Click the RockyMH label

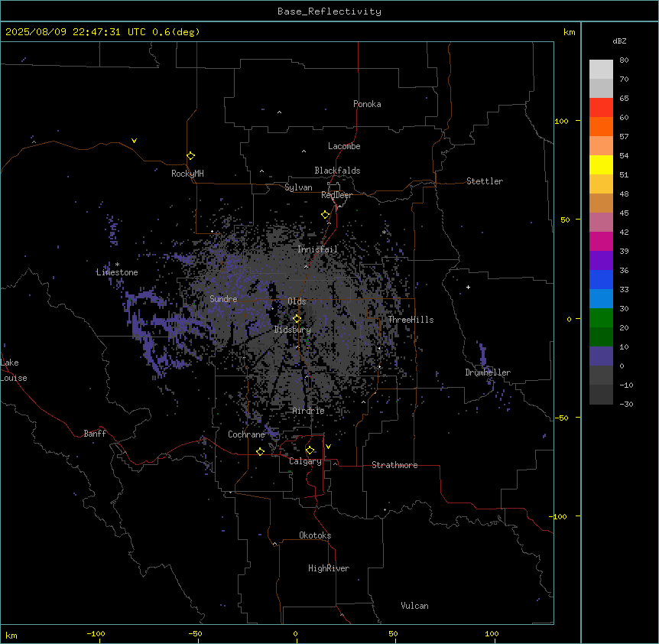pos(187,174)
